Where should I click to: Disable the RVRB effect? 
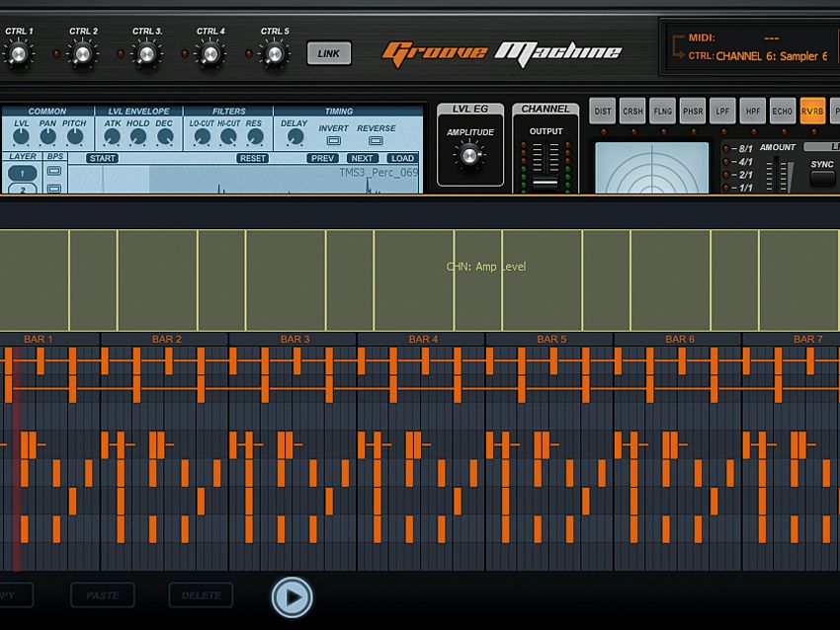pyautogui.click(x=812, y=112)
